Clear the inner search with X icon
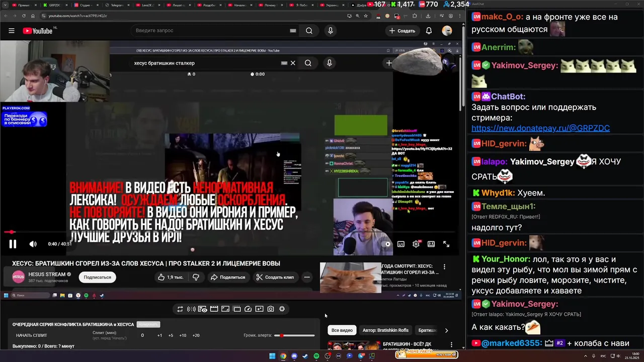This screenshot has height=362, width=644. click(x=293, y=63)
